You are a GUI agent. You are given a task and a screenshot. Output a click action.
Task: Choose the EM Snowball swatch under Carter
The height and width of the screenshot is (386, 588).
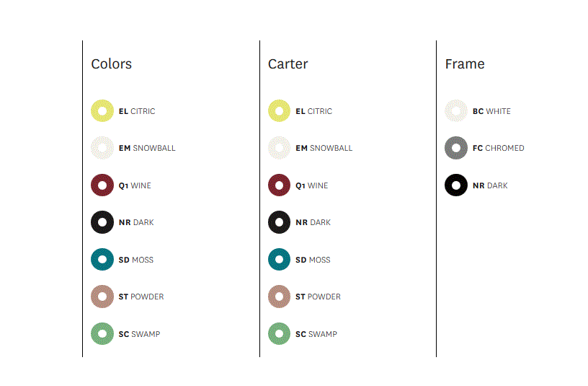click(279, 148)
